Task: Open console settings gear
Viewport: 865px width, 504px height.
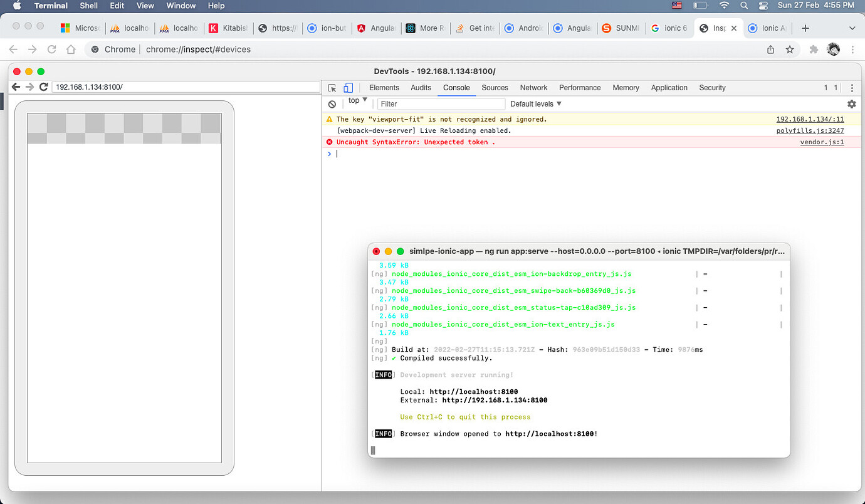Action: 851,104
